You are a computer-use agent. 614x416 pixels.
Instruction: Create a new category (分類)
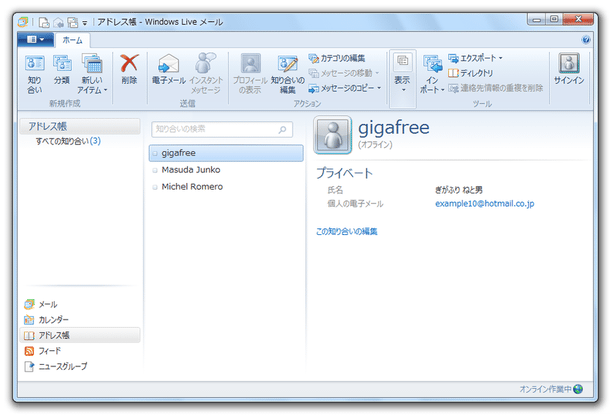tap(62, 70)
